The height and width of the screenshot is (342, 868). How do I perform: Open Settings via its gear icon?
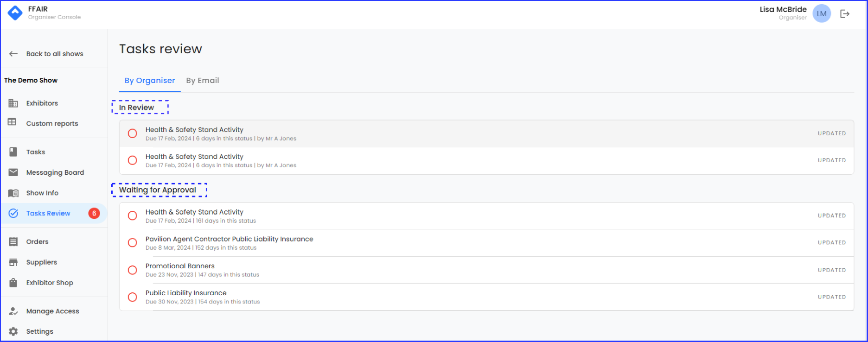[x=13, y=332]
